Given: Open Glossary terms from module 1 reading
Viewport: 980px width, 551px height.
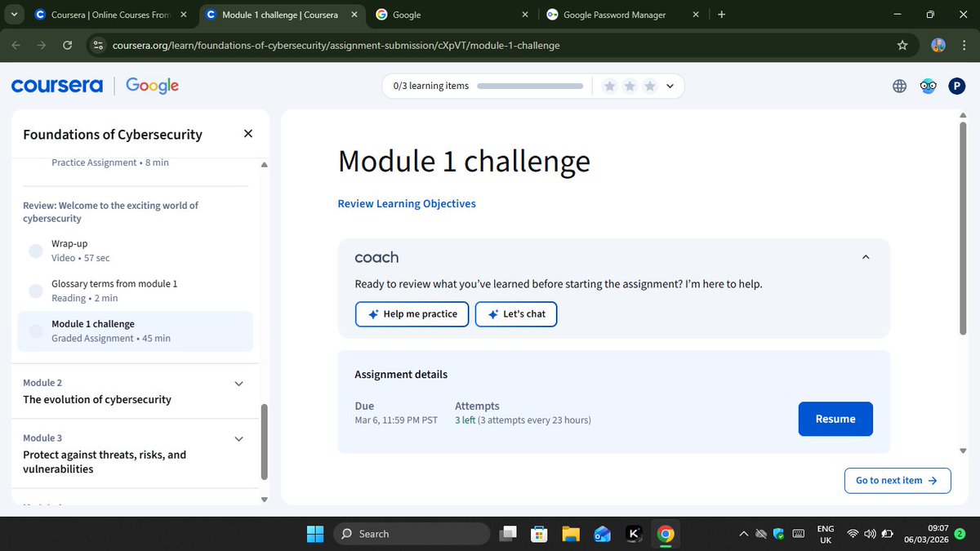Looking at the screenshot, I should click(x=135, y=291).
